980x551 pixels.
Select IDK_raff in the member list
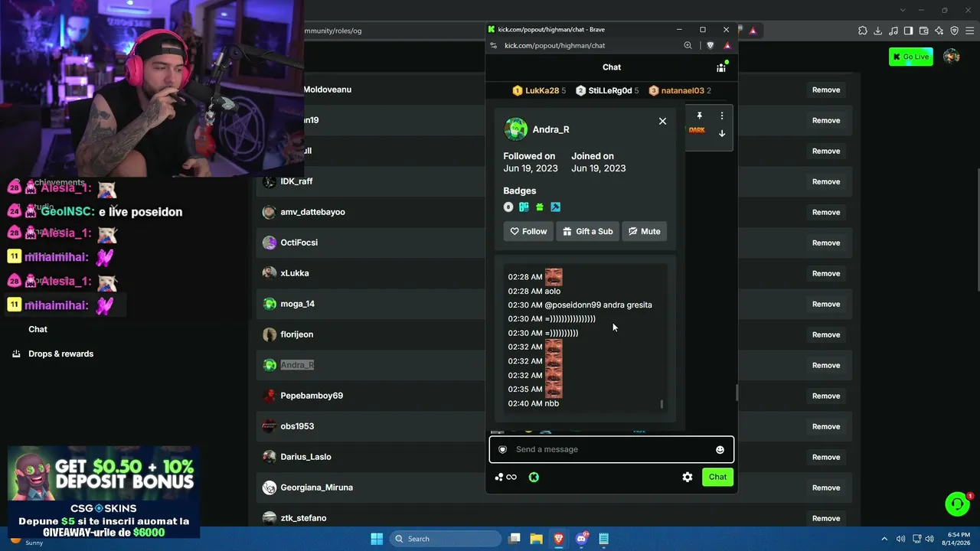click(x=296, y=181)
